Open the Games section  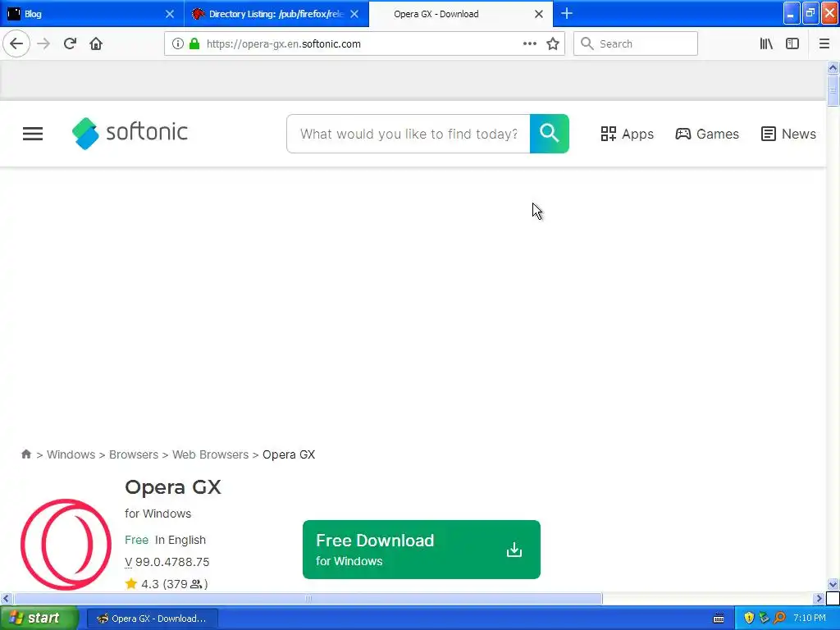coord(706,134)
